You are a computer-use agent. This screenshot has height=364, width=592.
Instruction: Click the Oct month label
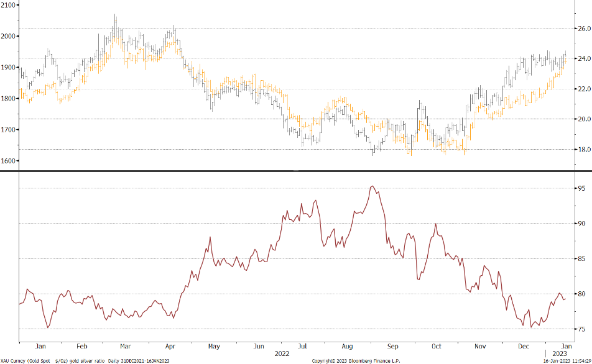click(x=437, y=346)
